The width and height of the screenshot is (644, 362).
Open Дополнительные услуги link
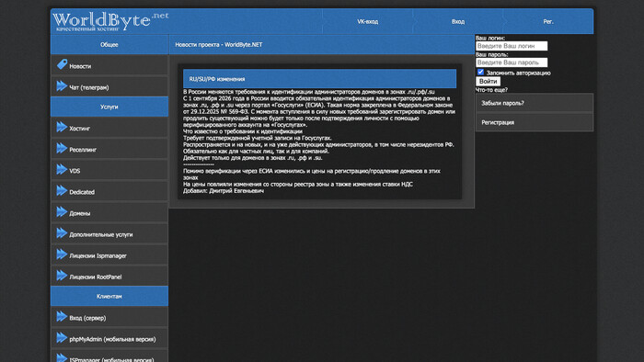point(109,234)
